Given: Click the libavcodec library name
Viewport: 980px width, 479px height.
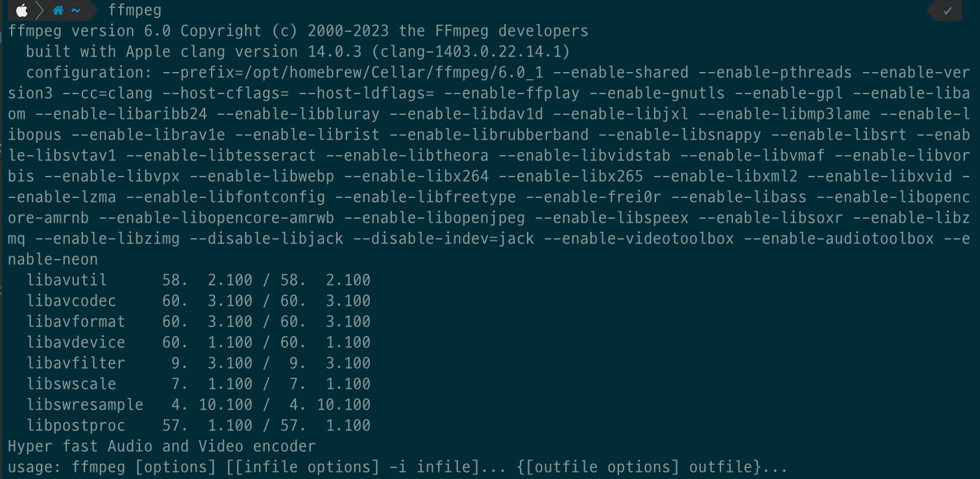Looking at the screenshot, I should [71, 301].
